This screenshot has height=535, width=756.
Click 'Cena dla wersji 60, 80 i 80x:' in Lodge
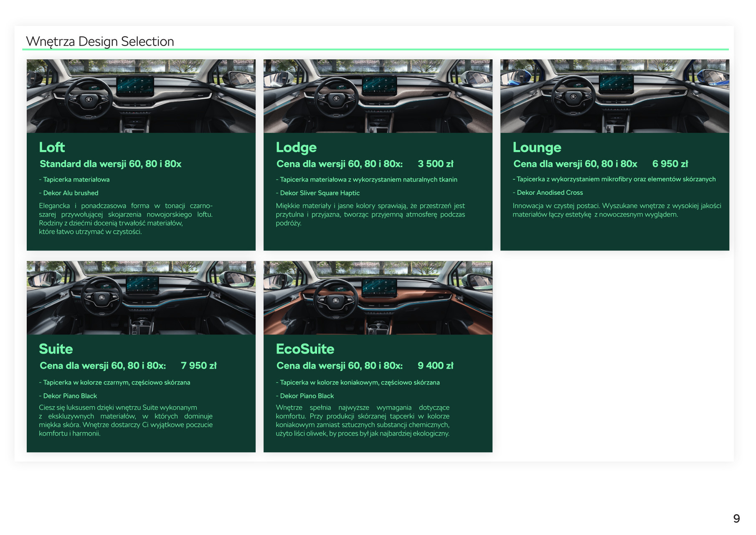340,164
